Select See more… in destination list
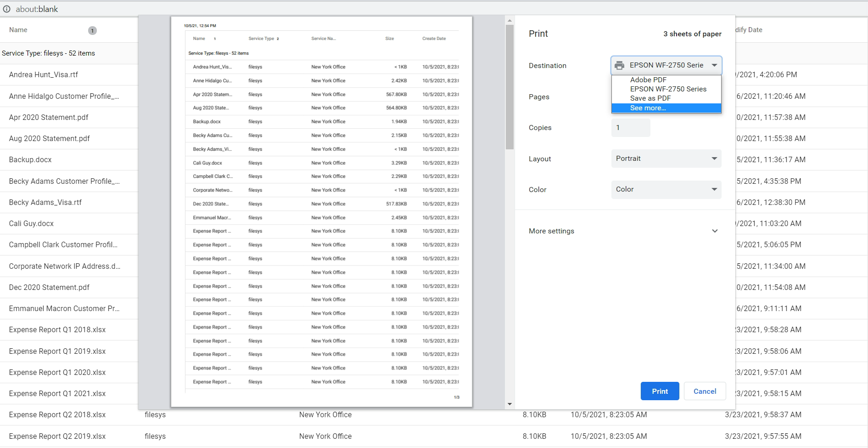 [648, 108]
